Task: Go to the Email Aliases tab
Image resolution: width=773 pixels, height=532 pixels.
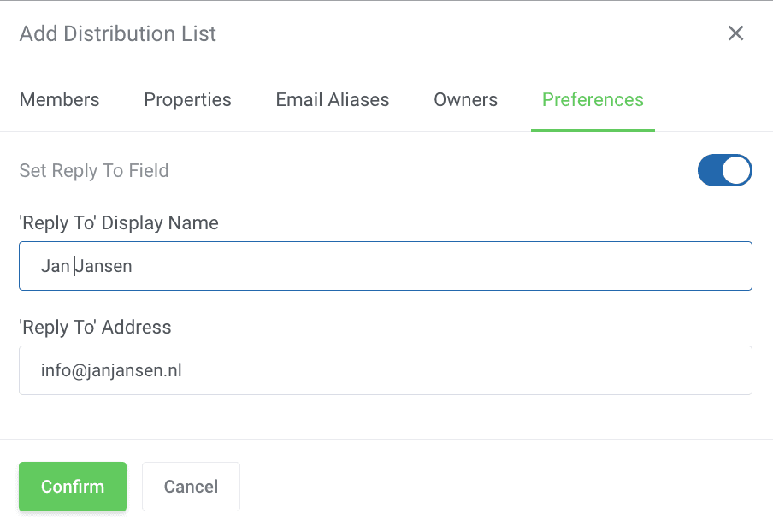Action: pos(332,100)
